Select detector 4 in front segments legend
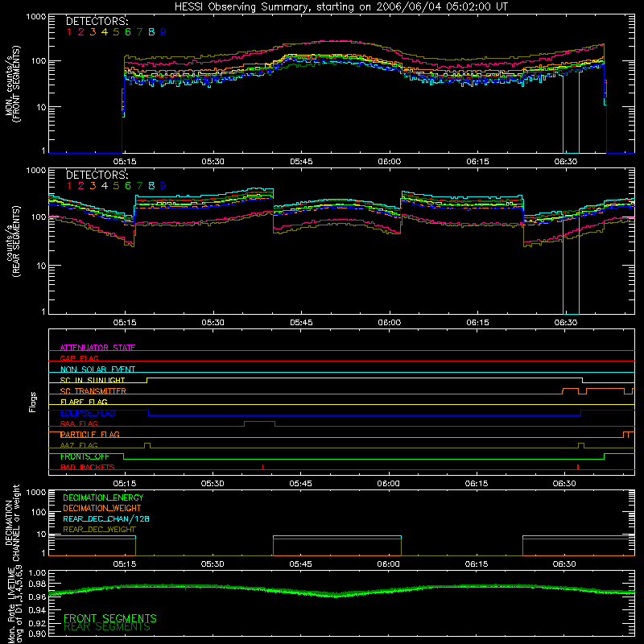 [105, 32]
